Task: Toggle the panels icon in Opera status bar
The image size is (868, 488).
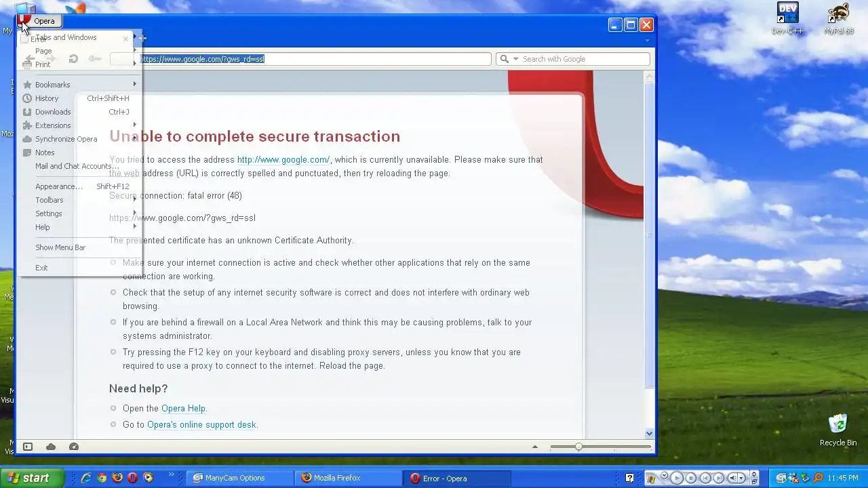Action: (x=28, y=447)
